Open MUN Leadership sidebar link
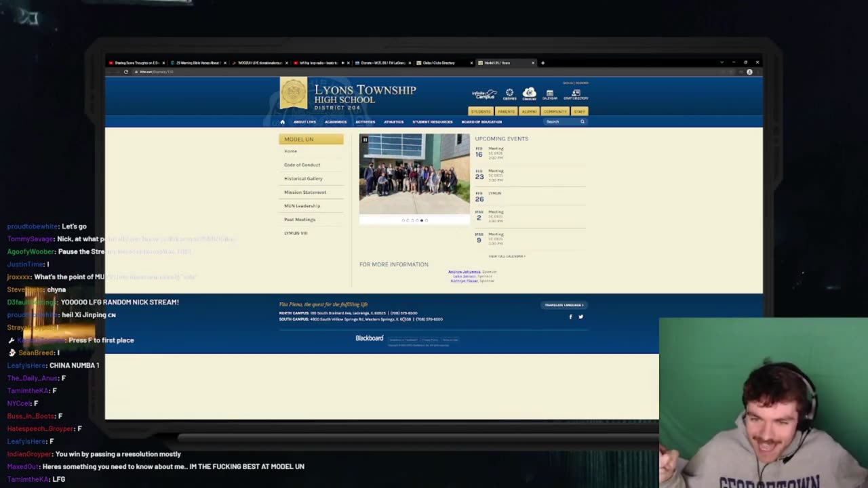This screenshot has width=868, height=488. (x=302, y=205)
